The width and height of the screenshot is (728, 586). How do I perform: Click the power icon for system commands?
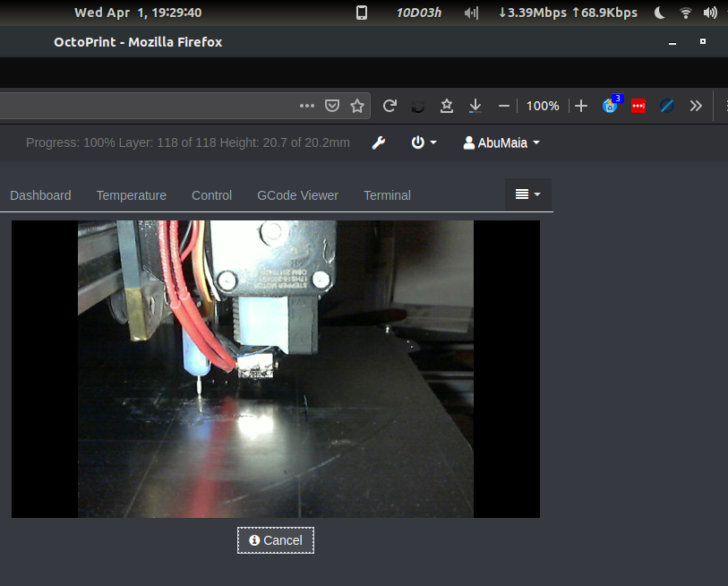(417, 142)
